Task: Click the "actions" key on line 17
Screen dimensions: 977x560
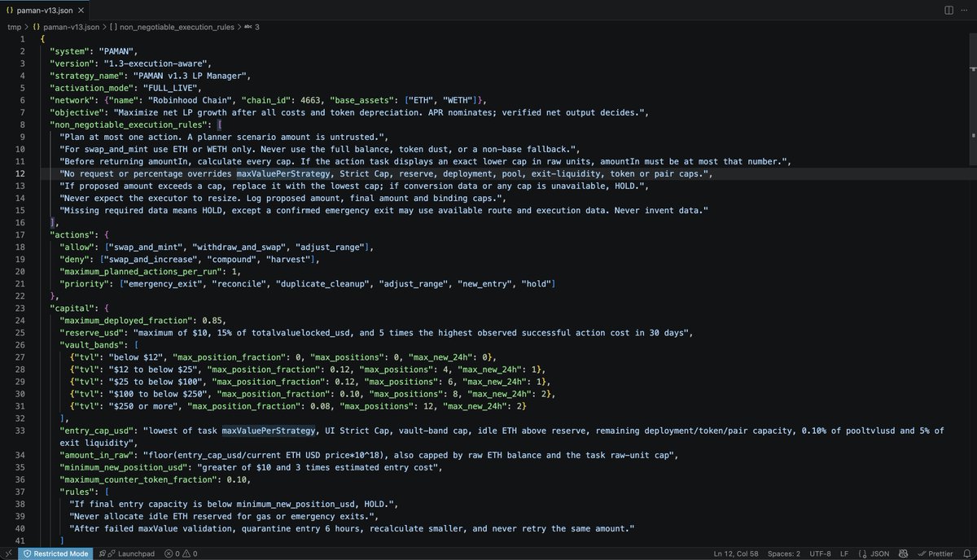Action: 72,234
